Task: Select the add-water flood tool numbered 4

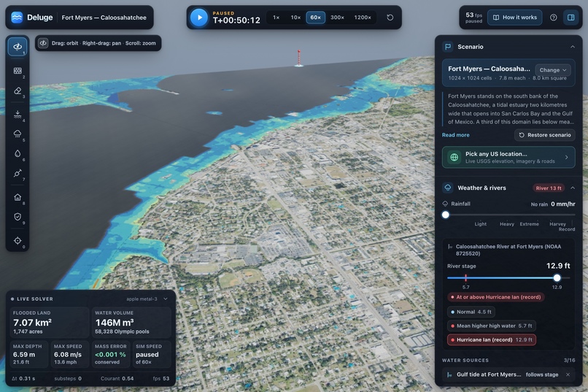Action: [18, 115]
